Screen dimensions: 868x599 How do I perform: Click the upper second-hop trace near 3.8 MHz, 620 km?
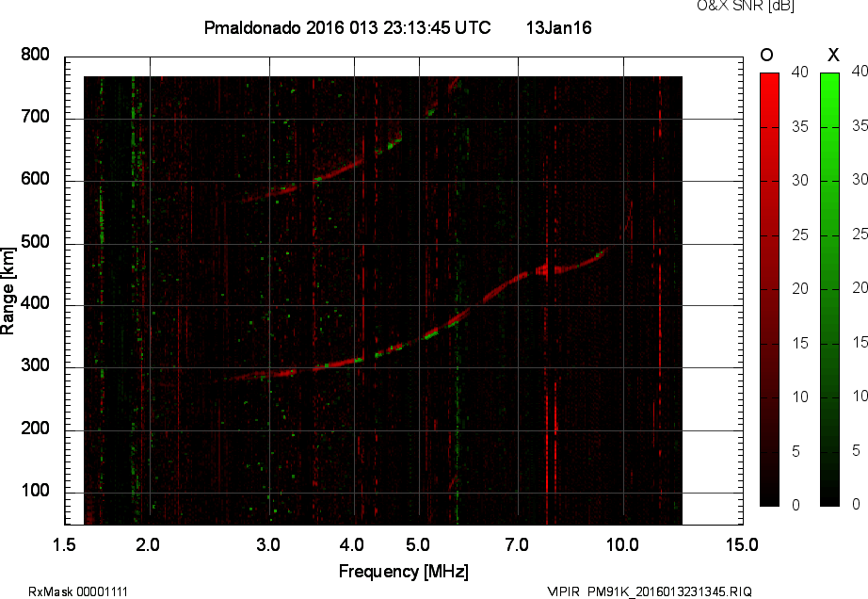click(x=339, y=170)
